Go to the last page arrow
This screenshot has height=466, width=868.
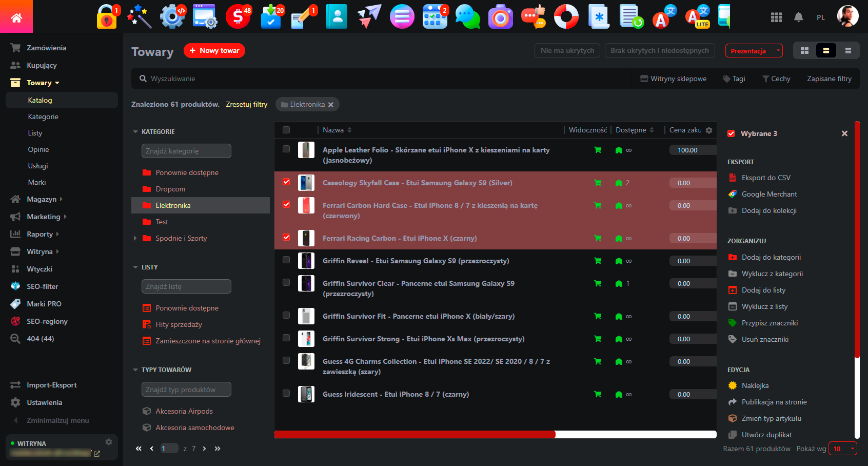(218, 449)
